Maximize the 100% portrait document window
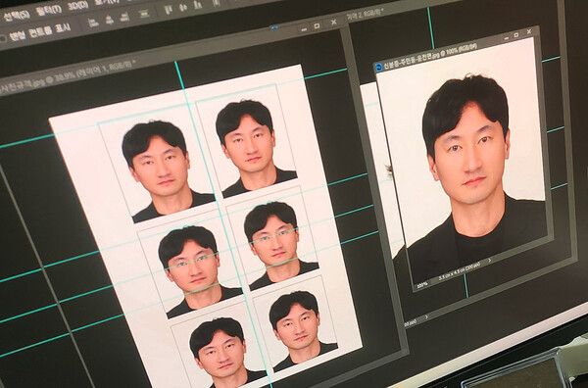Image resolution: width=588 pixels, height=388 pixels. [516, 35]
